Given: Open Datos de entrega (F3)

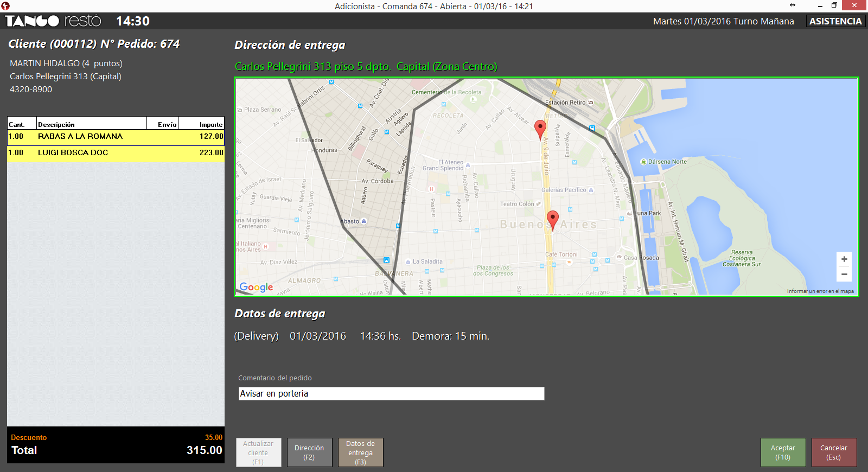Looking at the screenshot, I should [360, 452].
